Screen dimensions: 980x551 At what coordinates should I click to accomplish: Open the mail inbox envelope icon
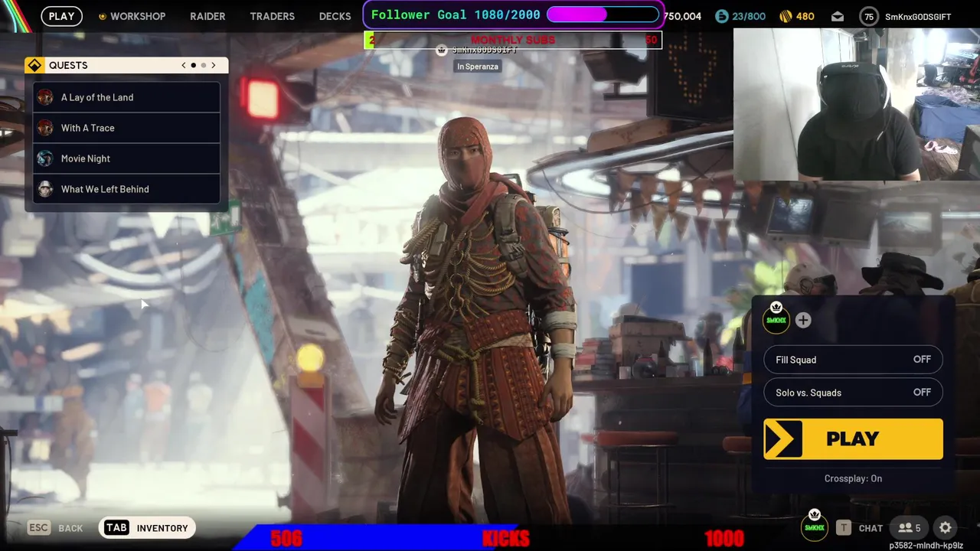837,16
